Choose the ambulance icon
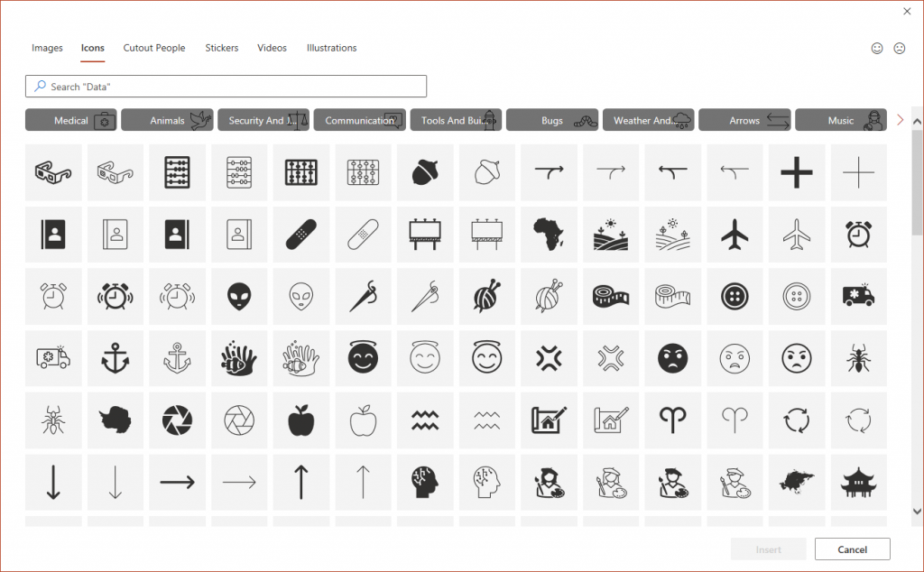 coord(858,296)
